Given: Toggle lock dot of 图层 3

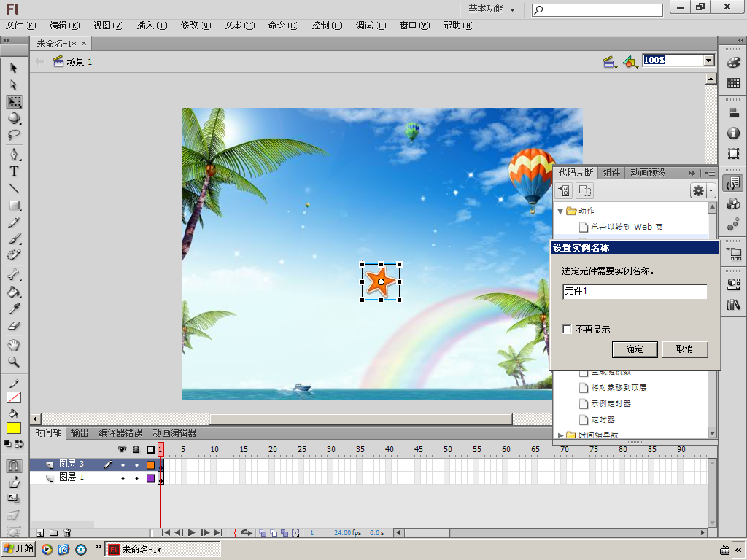Looking at the screenshot, I should point(136,464).
